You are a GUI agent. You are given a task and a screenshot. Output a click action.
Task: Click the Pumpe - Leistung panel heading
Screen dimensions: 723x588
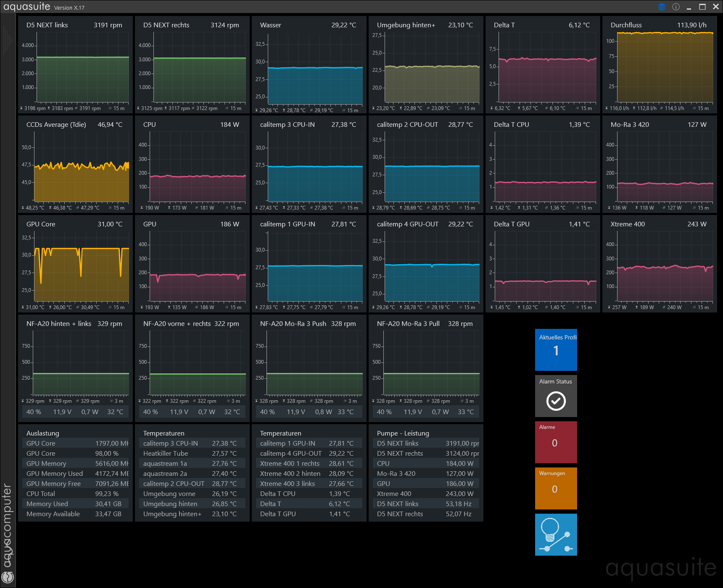403,433
